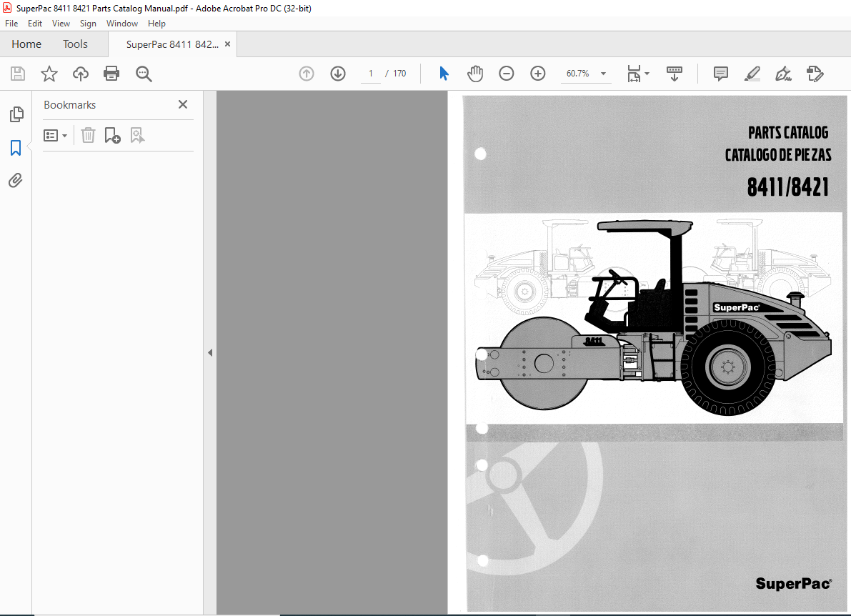This screenshot has height=616, width=851.
Task: Click the roller illustration on cover page
Action: click(x=654, y=317)
